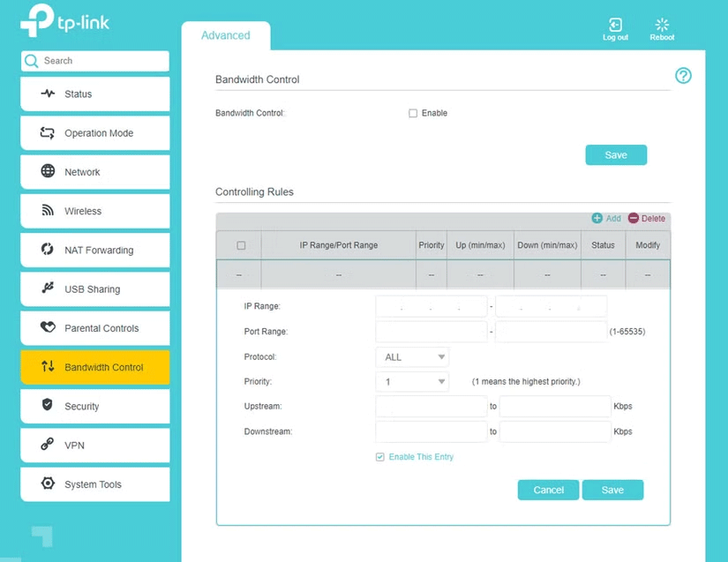The height and width of the screenshot is (562, 728).
Task: Expand the Protocol dropdown set to ALL
Action: [x=412, y=357]
